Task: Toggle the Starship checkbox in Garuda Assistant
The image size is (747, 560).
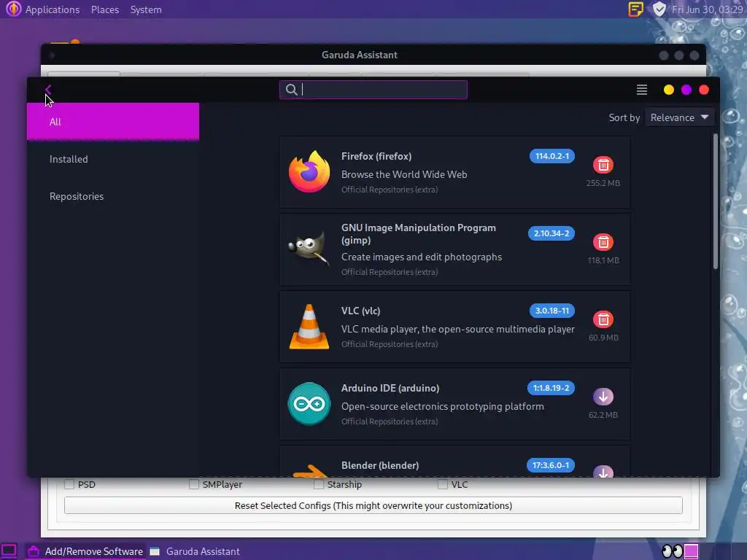Action: pos(319,484)
